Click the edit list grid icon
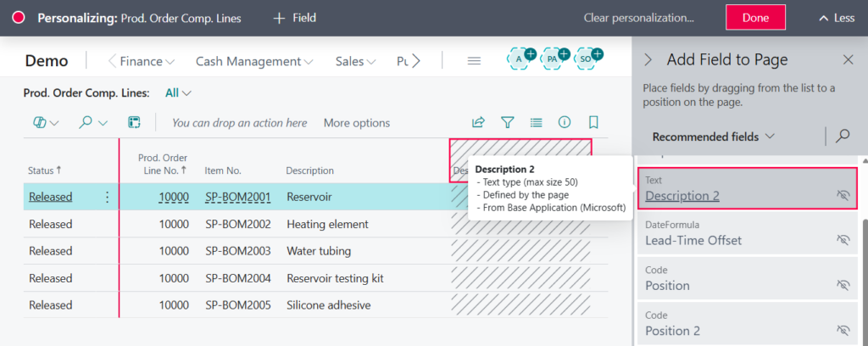 pyautogui.click(x=134, y=123)
